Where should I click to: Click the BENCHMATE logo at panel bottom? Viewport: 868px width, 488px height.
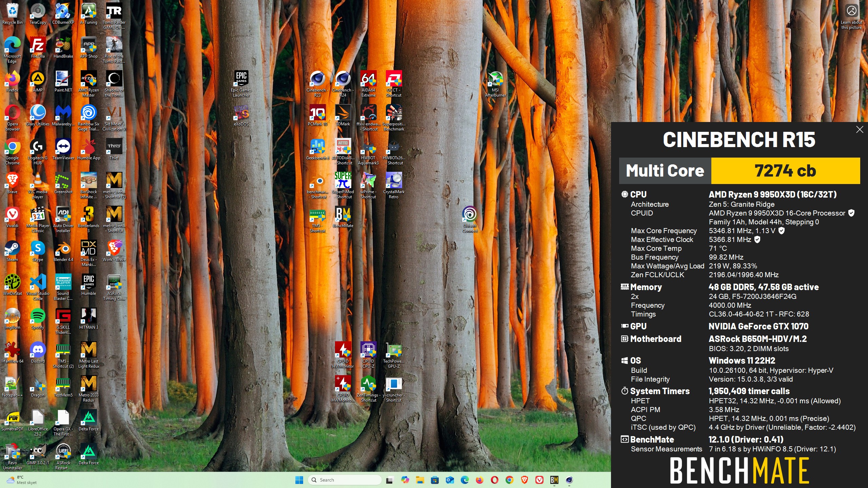click(x=739, y=470)
